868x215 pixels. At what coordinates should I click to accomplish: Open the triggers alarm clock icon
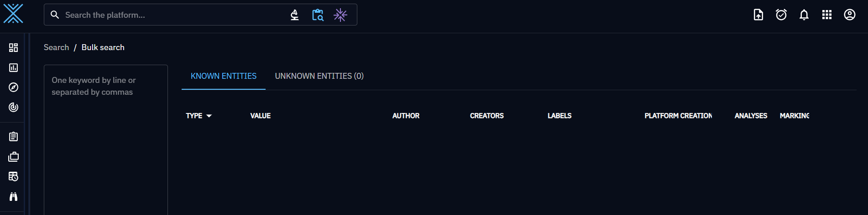[781, 15]
